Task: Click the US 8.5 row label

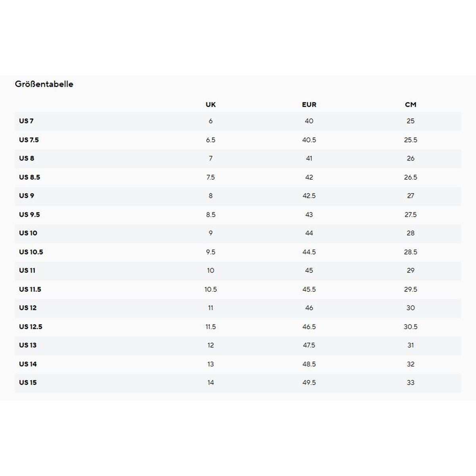Action: [x=29, y=177]
